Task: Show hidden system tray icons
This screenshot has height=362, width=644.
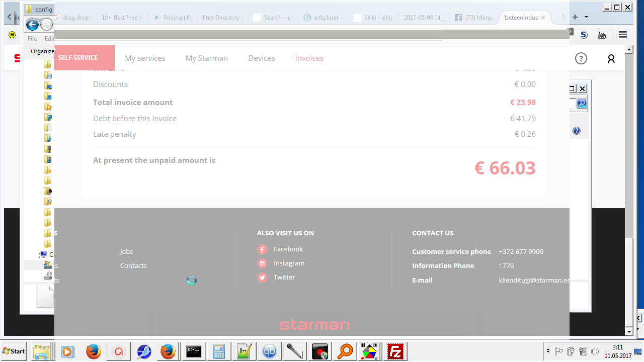Action: point(548,351)
